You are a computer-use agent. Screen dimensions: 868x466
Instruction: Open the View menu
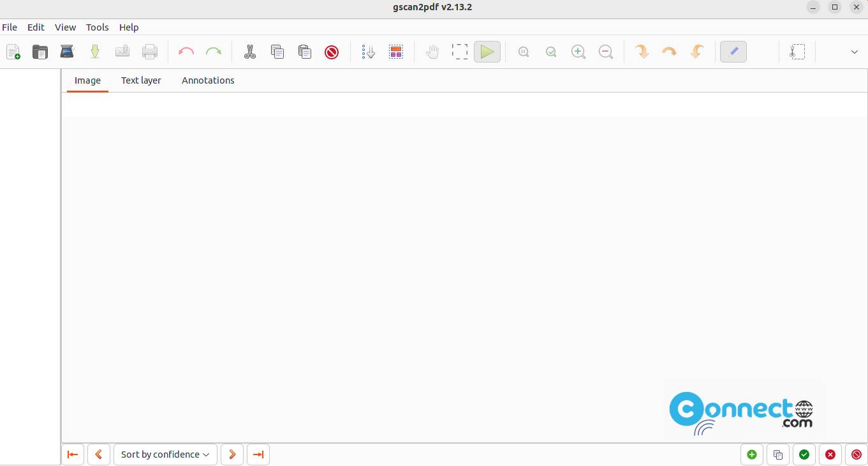tap(65, 27)
